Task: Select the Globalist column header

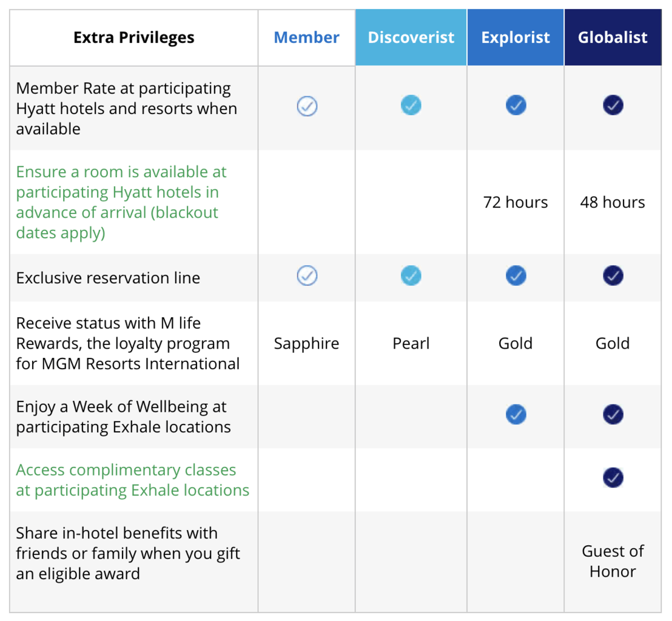Action: pos(613,38)
